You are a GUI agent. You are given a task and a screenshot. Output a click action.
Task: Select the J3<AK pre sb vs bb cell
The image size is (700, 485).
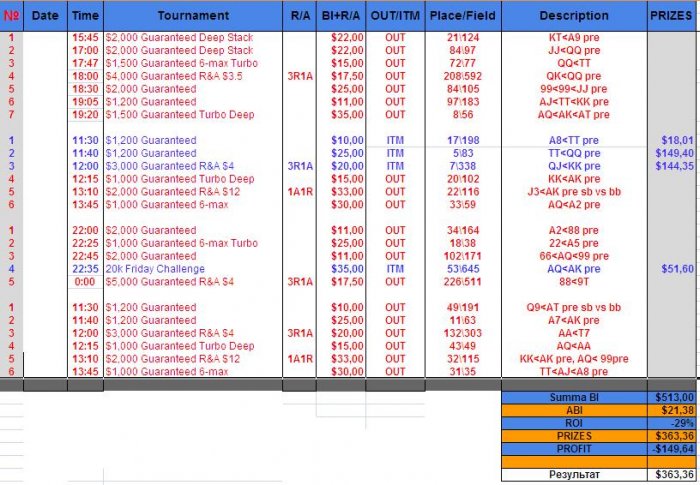(x=574, y=192)
